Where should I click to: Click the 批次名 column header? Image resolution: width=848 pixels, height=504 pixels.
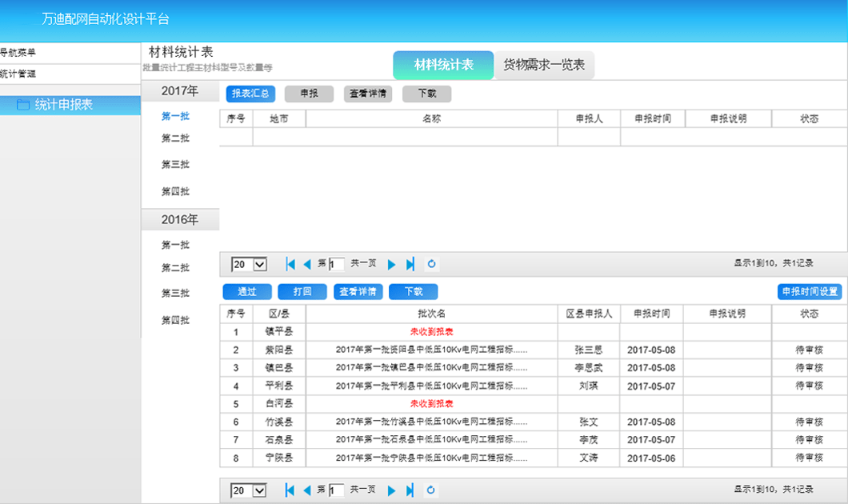(x=431, y=314)
